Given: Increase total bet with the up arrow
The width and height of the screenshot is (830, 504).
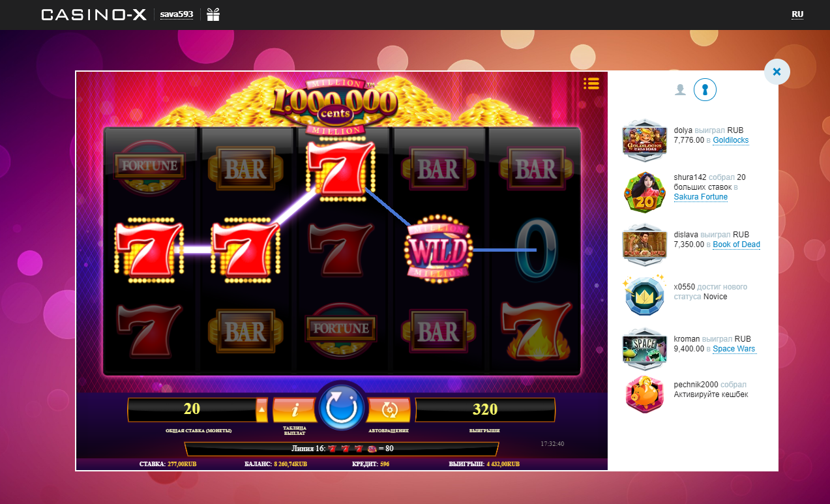Looking at the screenshot, I should (263, 409).
